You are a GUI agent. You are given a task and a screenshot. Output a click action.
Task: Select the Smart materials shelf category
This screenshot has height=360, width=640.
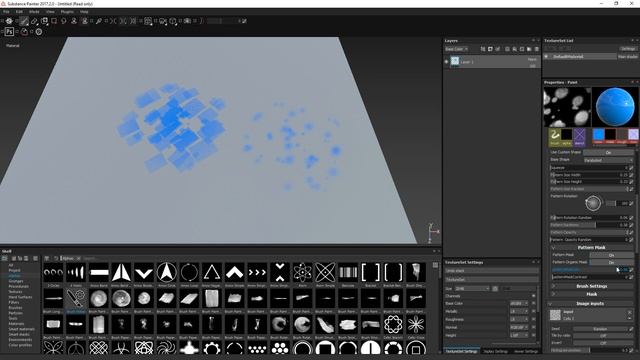point(21,329)
